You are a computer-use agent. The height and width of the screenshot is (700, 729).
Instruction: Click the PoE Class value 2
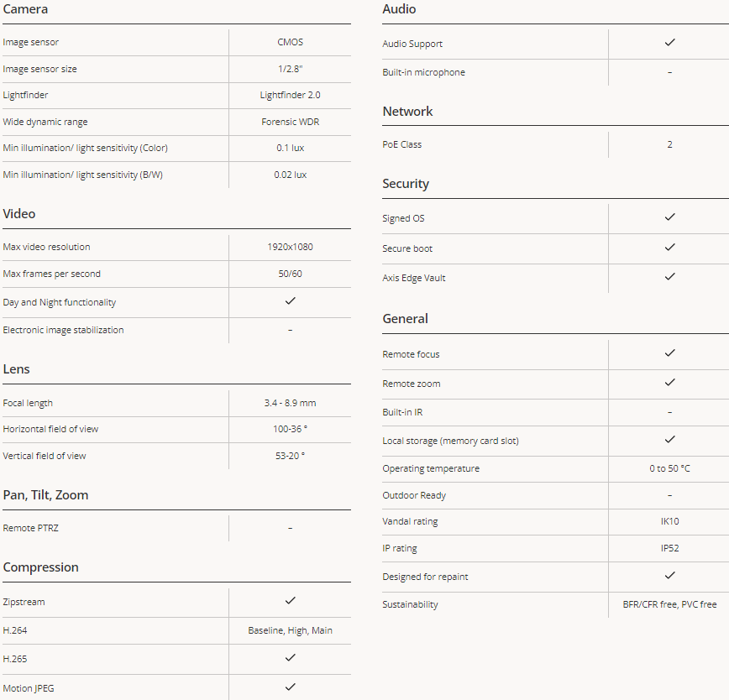coord(669,144)
